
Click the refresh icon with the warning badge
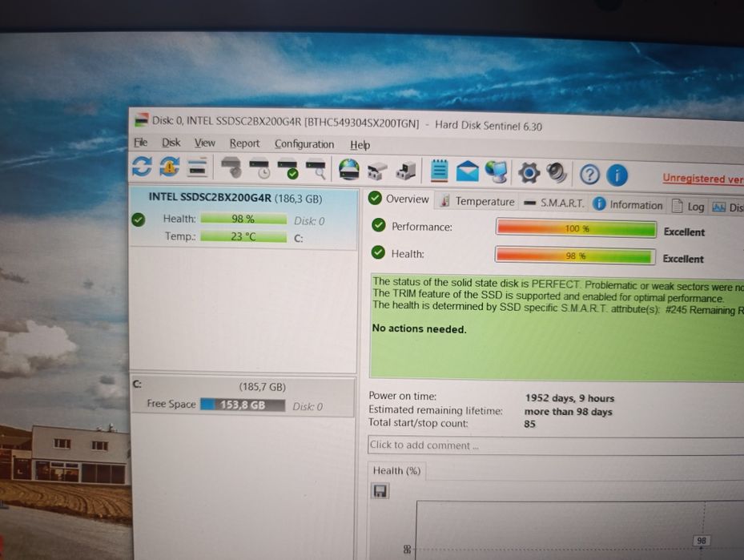point(170,167)
